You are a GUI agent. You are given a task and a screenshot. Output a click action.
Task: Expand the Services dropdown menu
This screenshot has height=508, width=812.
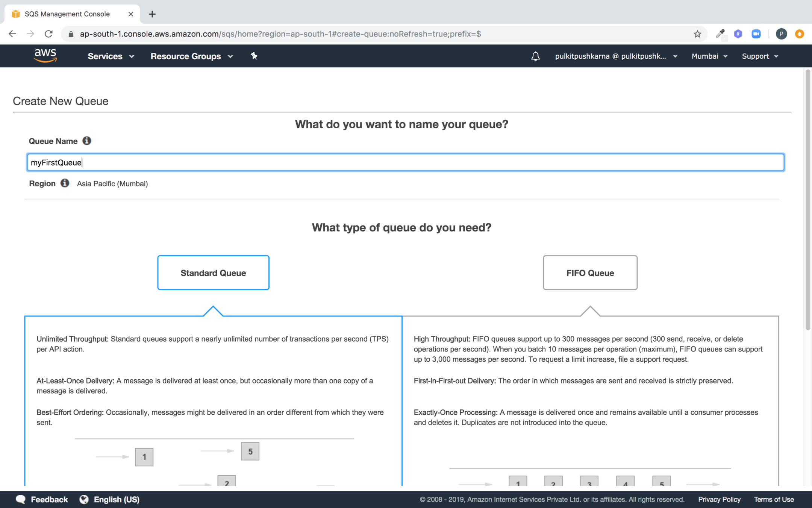pyautogui.click(x=111, y=56)
